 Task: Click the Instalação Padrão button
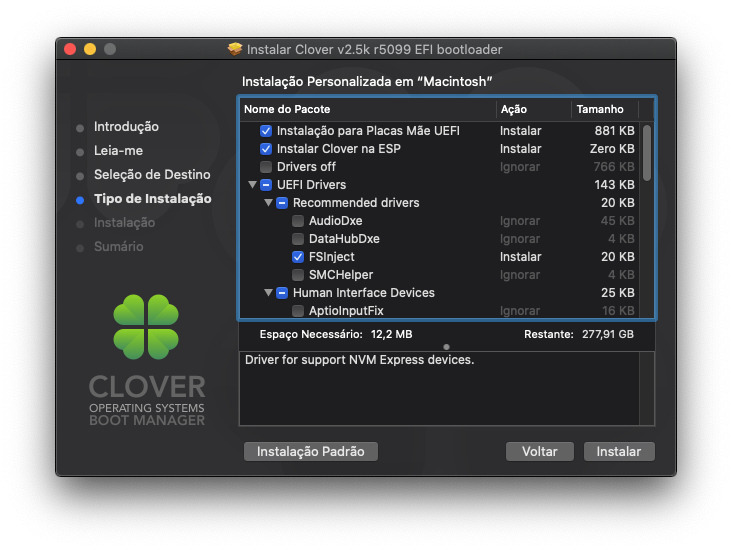tap(311, 451)
